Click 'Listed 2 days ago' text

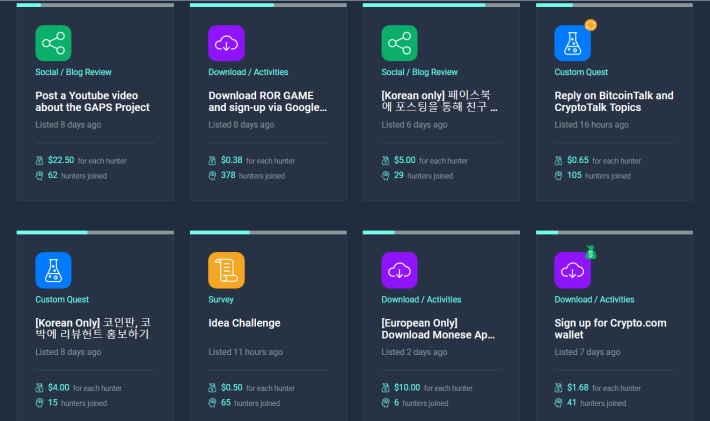414,352
